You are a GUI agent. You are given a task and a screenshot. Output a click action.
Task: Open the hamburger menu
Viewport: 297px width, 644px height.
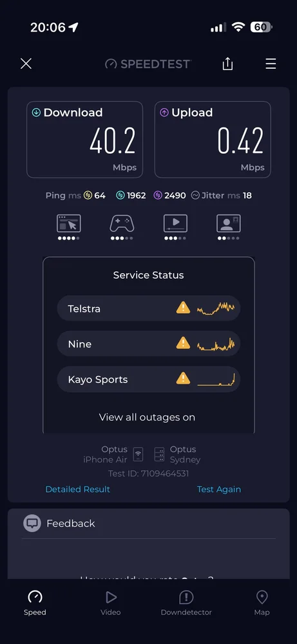pos(271,64)
